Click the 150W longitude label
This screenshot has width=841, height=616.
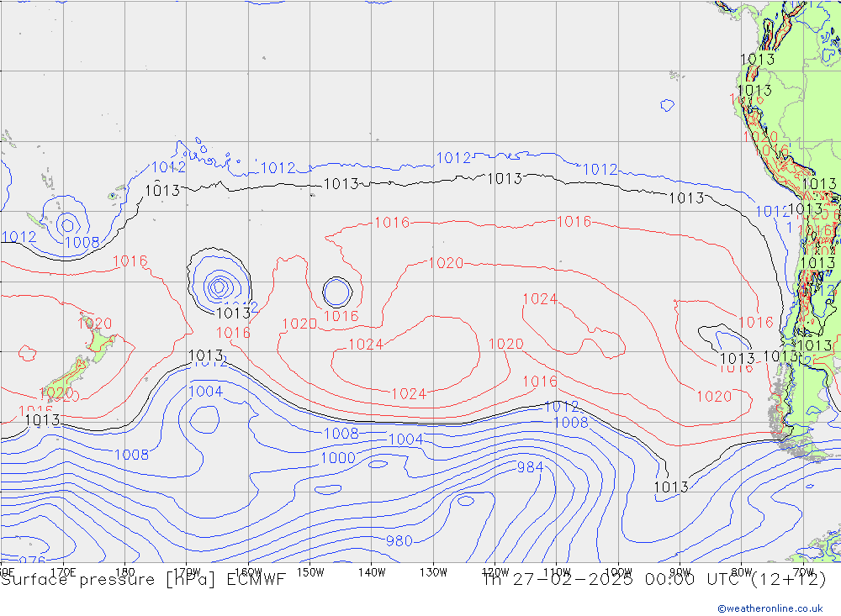(310, 572)
